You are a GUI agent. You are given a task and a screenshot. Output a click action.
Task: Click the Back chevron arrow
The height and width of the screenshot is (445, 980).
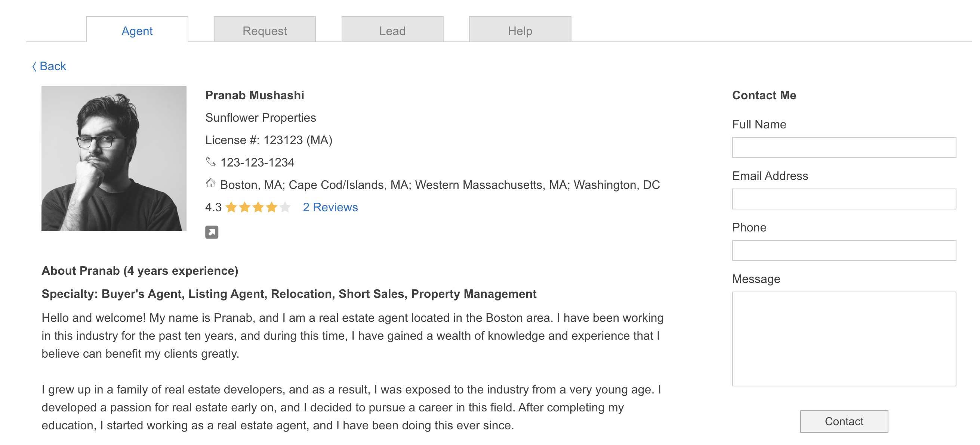pos(34,66)
